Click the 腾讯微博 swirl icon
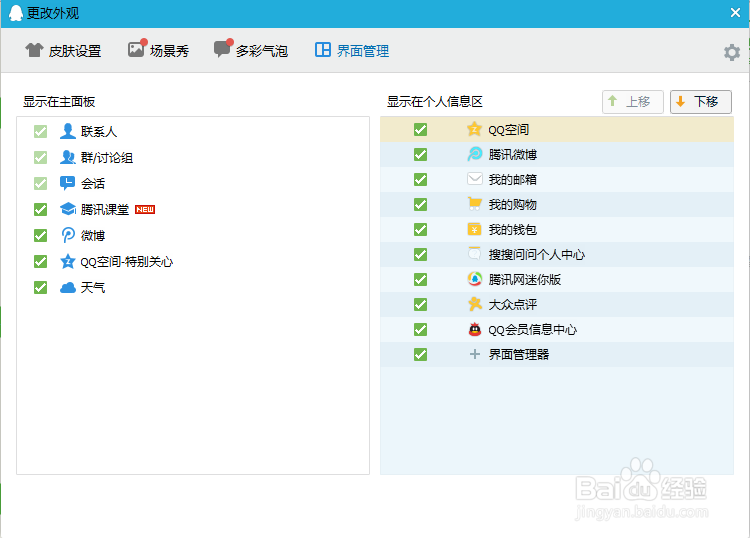This screenshot has height=538, width=750. tap(474, 154)
